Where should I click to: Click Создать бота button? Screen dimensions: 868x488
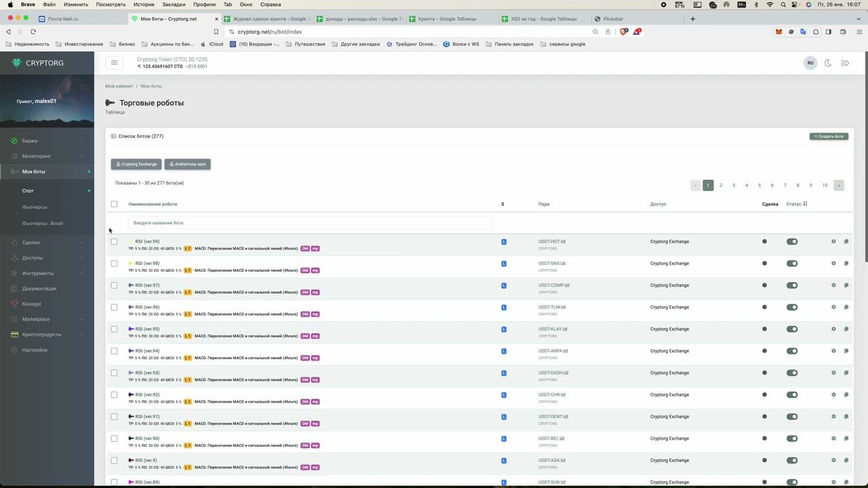[829, 136]
